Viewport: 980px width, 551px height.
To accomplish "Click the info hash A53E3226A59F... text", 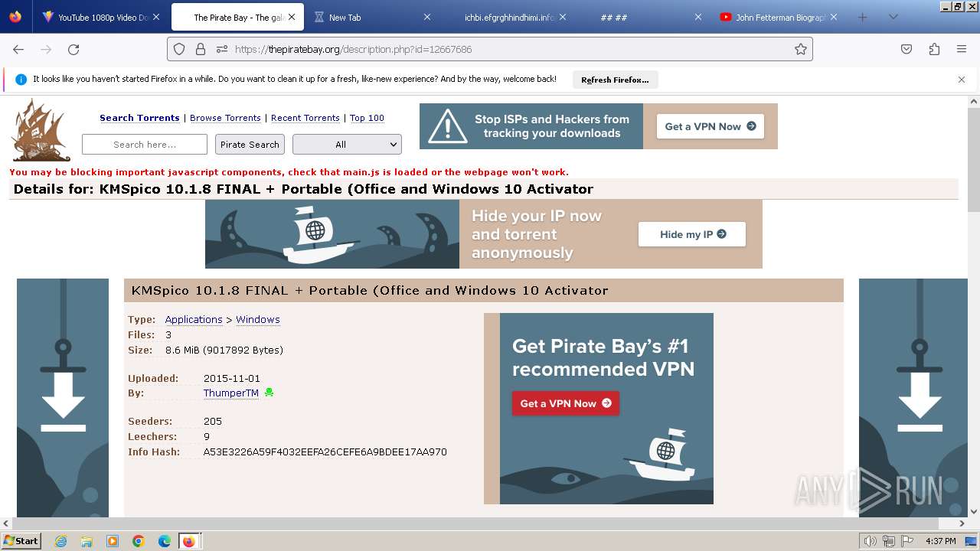I will 325,452.
